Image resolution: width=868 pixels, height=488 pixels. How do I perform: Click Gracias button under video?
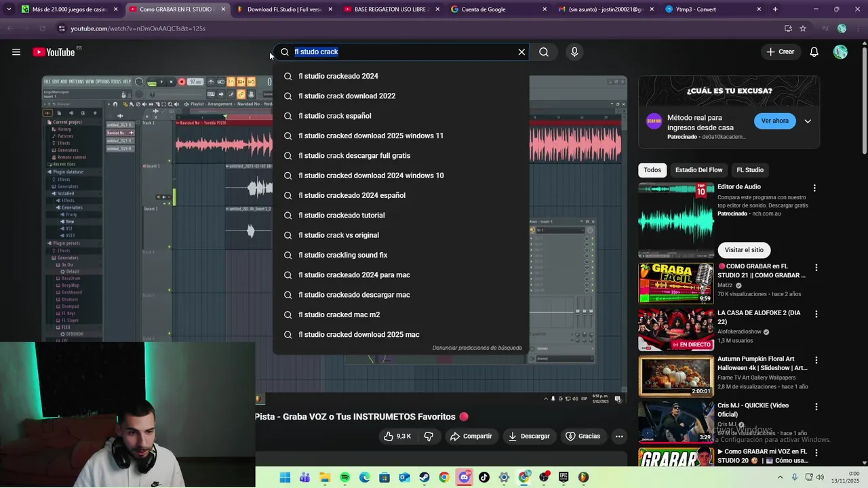pyautogui.click(x=583, y=436)
